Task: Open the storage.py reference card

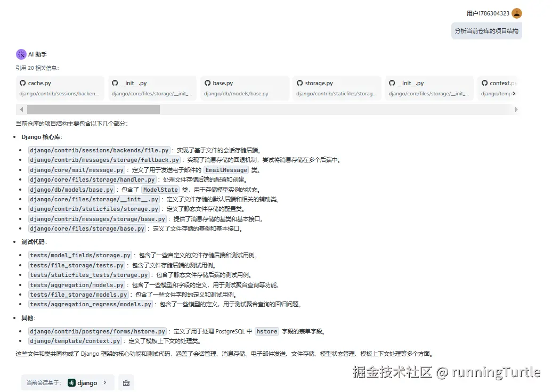Action: [337, 88]
